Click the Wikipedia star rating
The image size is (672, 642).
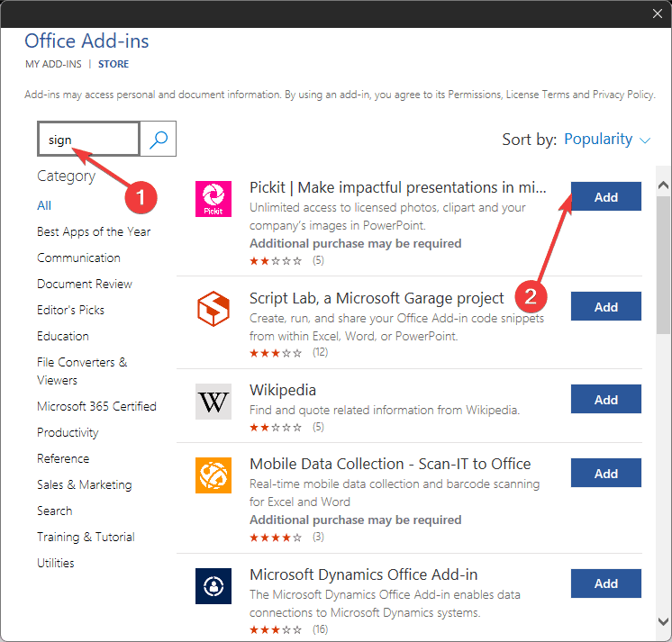pos(276,428)
